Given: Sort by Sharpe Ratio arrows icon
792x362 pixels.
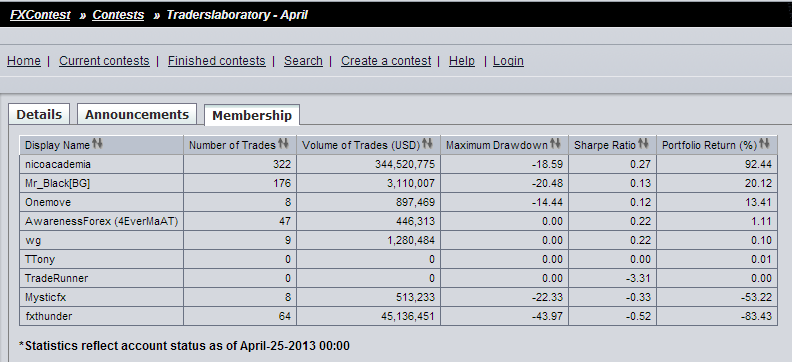Looking at the screenshot, I should point(643,144).
